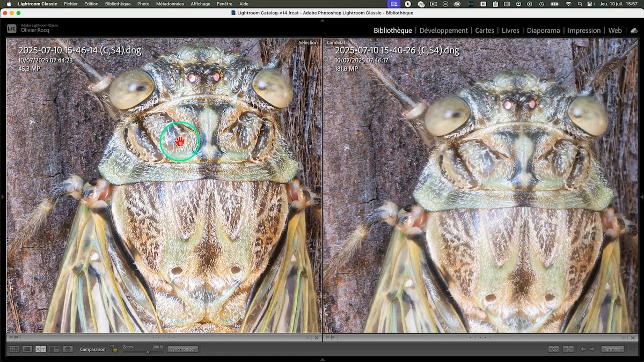Screen dimensions: 644x362
Task: Make Candidate the new Selection icon
Action: click(568, 349)
